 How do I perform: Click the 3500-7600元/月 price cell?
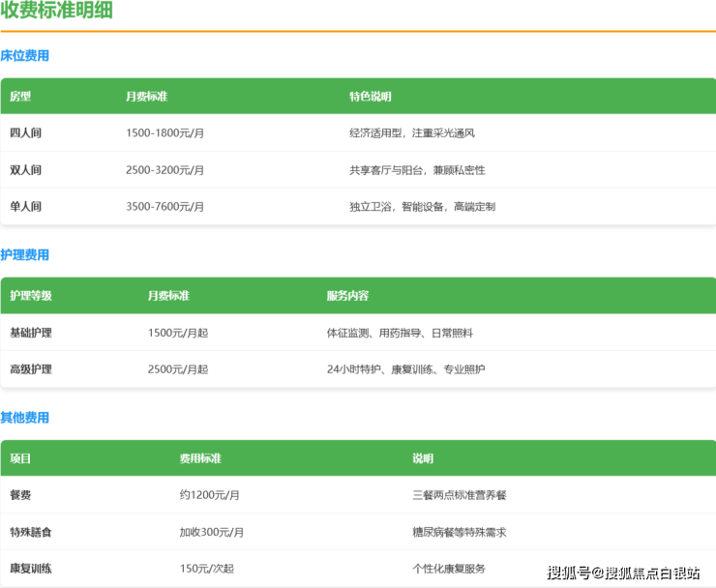coord(164,207)
